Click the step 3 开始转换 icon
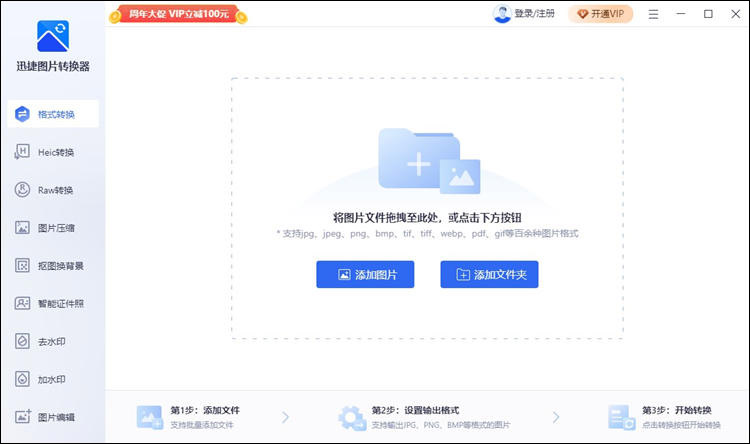The height and width of the screenshot is (444, 750). pos(621,417)
